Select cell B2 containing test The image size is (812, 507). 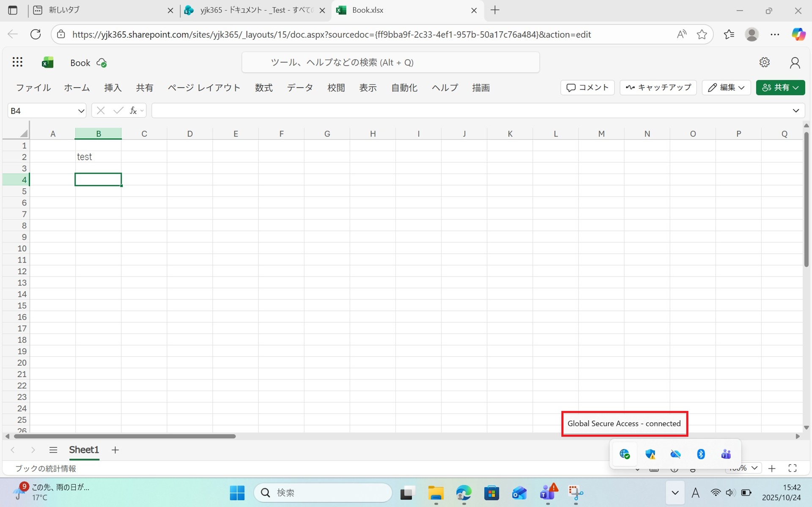tap(98, 157)
